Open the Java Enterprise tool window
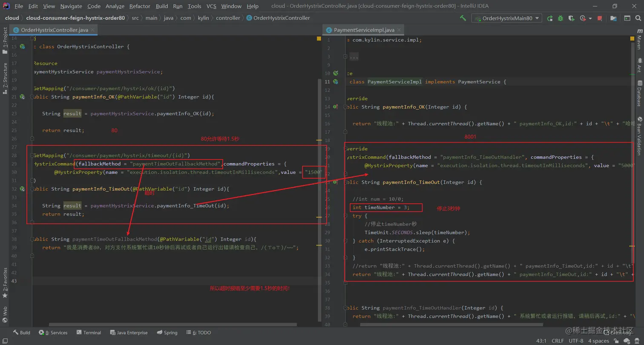 (129, 333)
